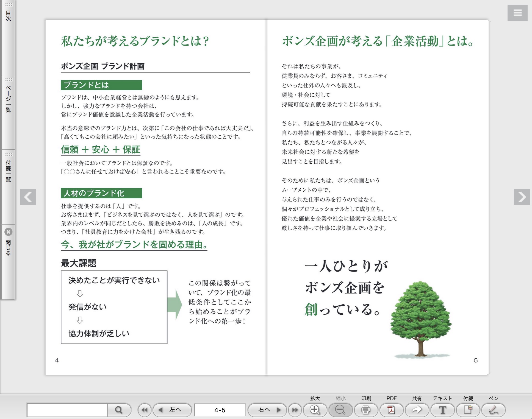Click the search text field
The image size is (532, 419).
[67, 410]
